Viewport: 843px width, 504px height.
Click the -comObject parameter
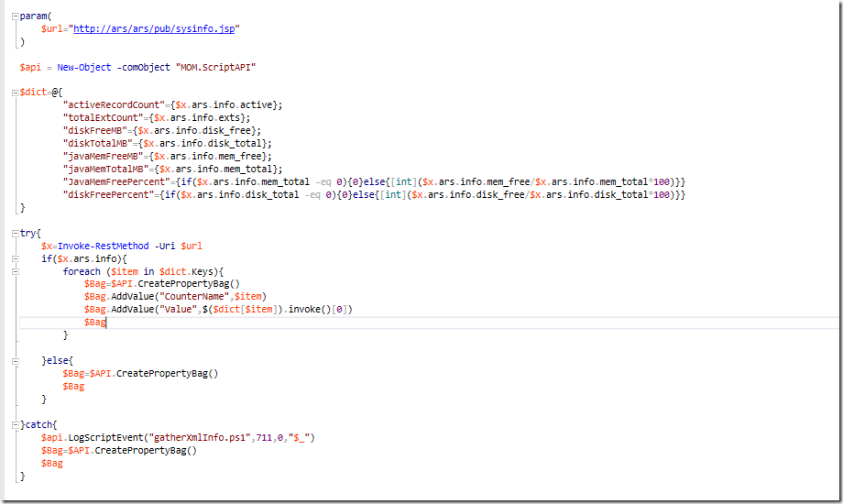click(x=143, y=67)
